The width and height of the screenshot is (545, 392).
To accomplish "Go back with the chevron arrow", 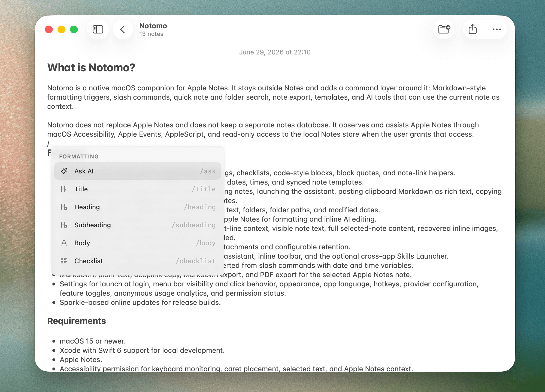I will point(123,29).
